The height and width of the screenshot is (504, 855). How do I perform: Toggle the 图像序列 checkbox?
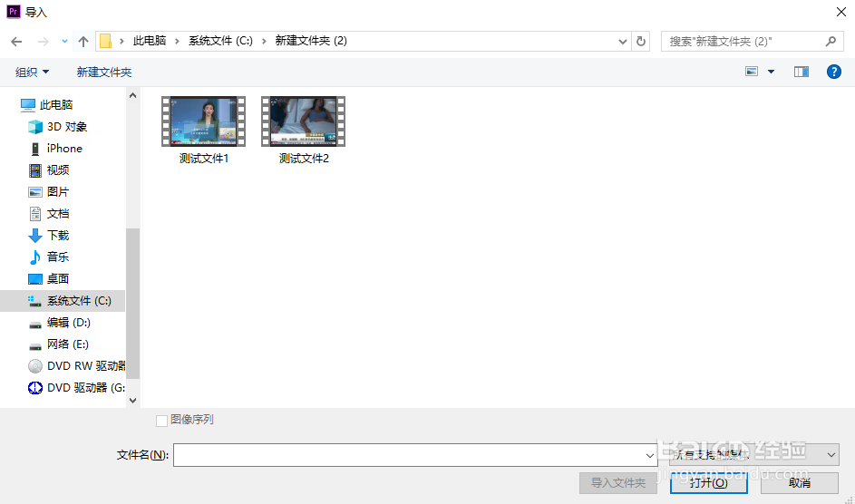tap(162, 420)
